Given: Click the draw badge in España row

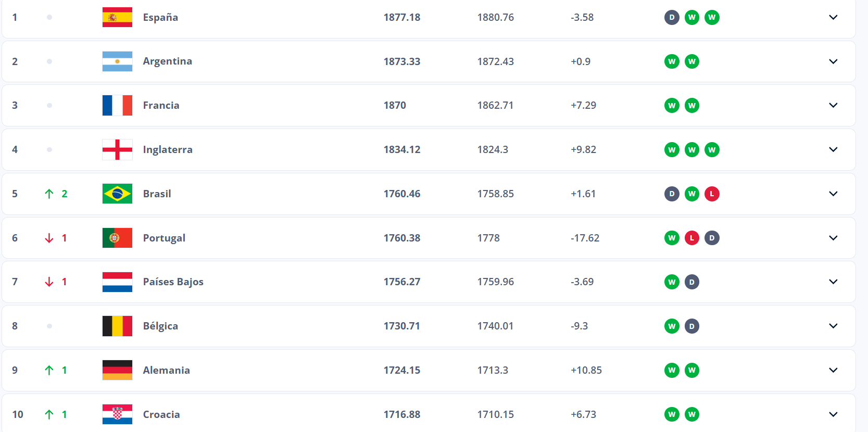Looking at the screenshot, I should click(672, 17).
